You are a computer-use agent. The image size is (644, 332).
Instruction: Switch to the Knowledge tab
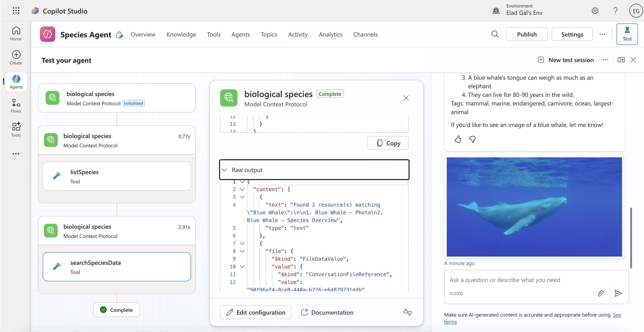(181, 34)
